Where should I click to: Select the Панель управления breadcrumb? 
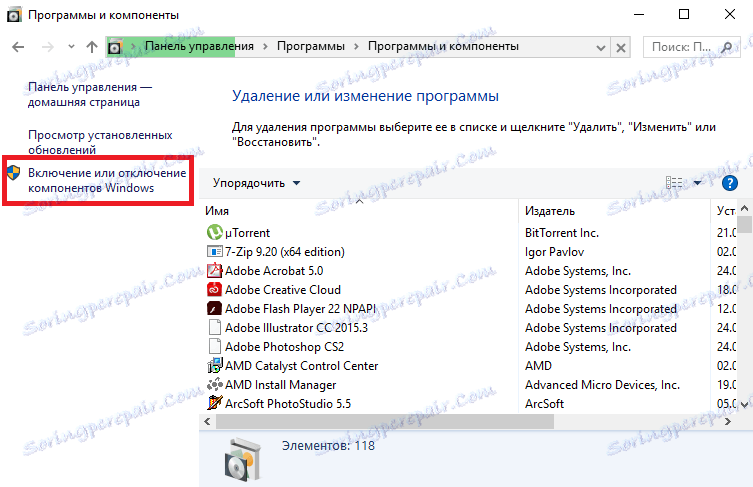[199, 46]
